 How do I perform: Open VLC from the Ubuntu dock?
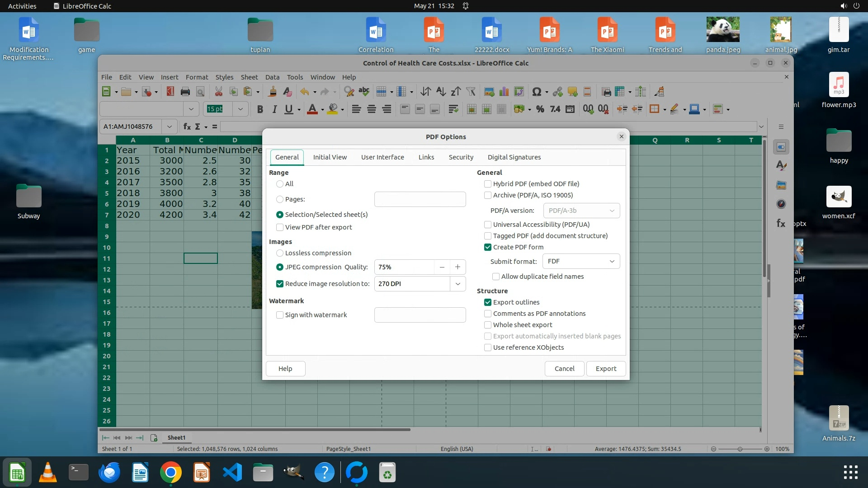[48, 473]
